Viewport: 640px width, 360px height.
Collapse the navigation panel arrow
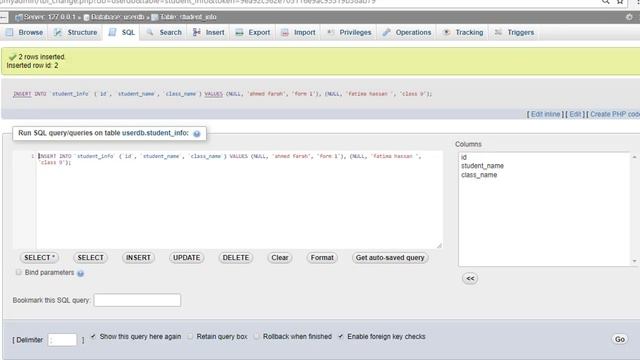coord(4,17)
